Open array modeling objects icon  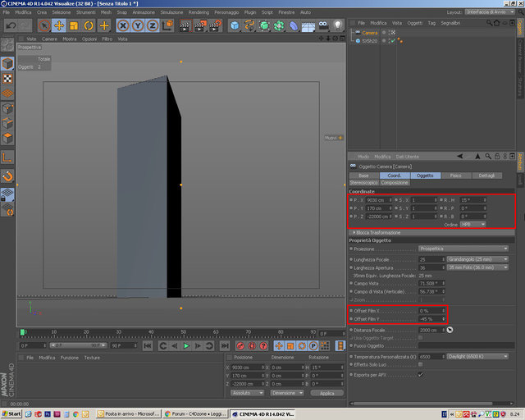279,25
